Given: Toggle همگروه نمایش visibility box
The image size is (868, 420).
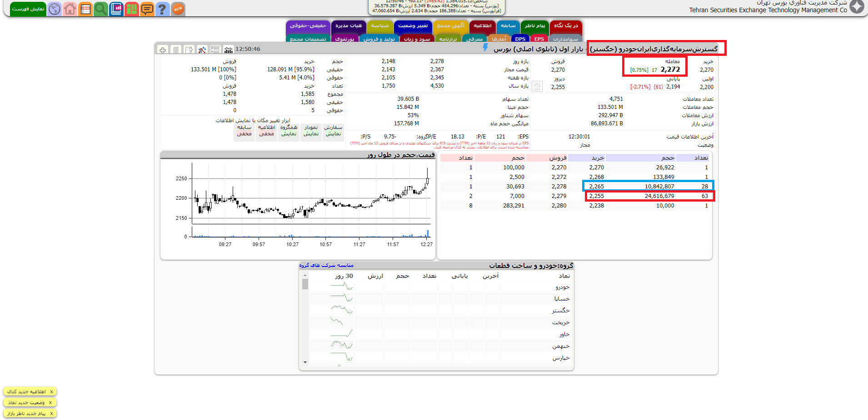Looking at the screenshot, I should 289,132.
